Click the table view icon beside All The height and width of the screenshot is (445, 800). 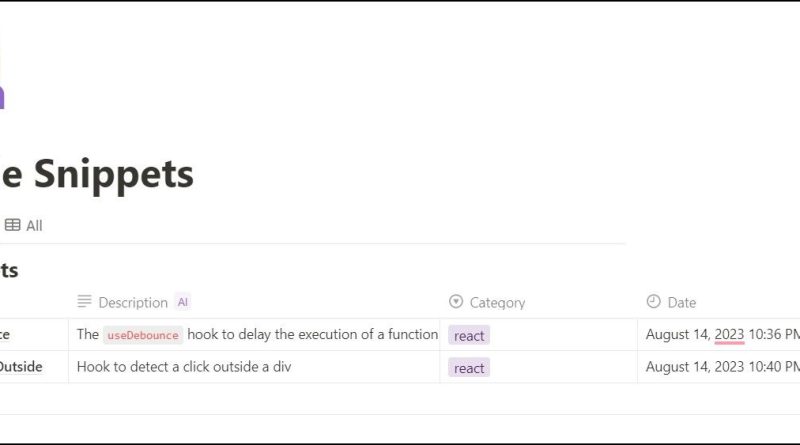12,225
